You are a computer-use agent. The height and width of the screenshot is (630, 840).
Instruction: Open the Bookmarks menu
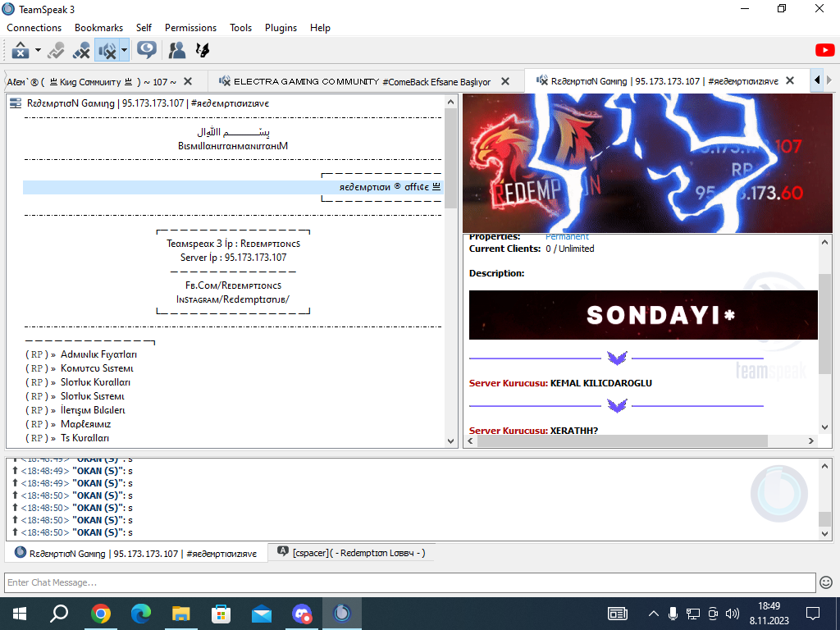point(98,28)
